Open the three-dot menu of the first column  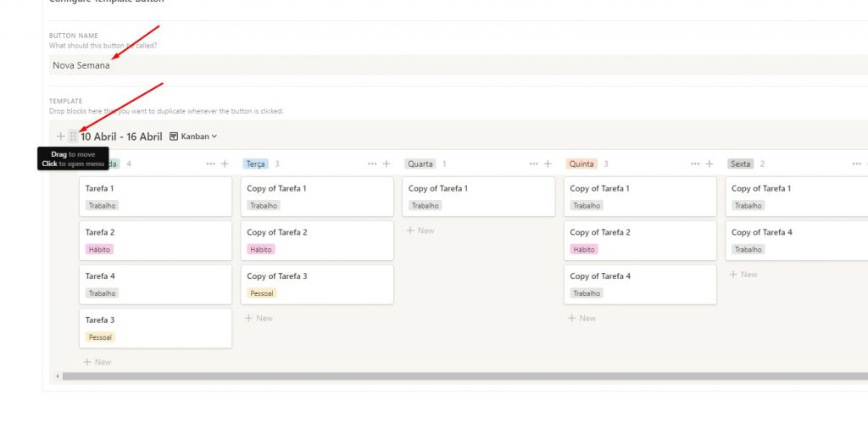click(x=210, y=164)
